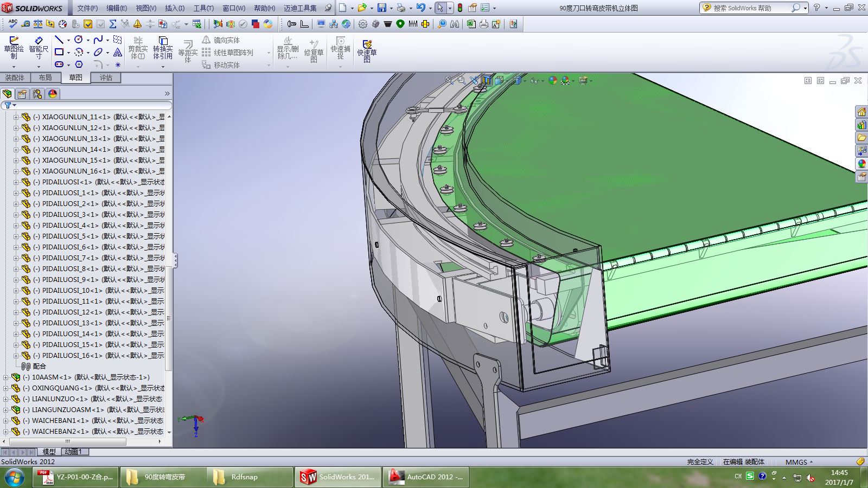Switch to the 布局 command tab

[46, 78]
